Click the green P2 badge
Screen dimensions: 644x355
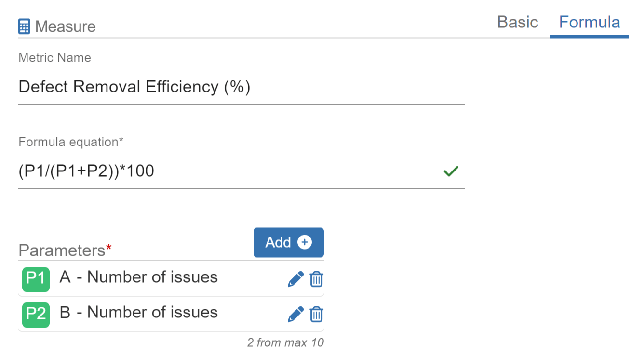click(36, 314)
